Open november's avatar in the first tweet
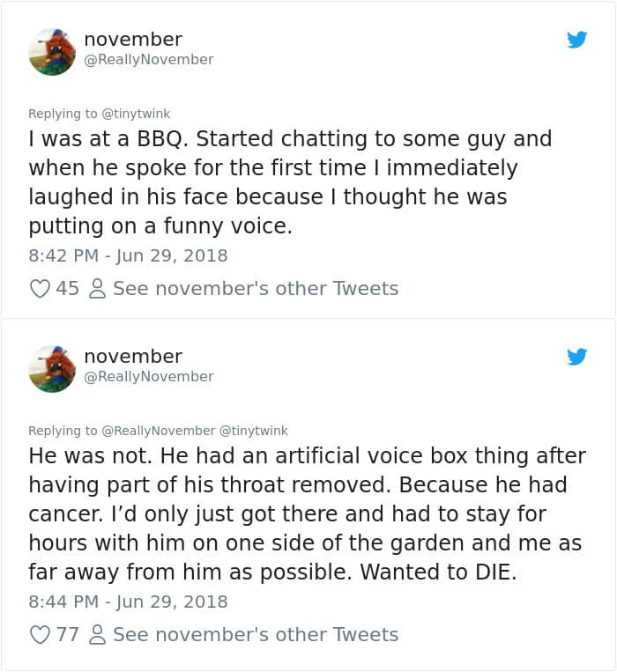Viewport: 617px width, 672px height. (52, 51)
